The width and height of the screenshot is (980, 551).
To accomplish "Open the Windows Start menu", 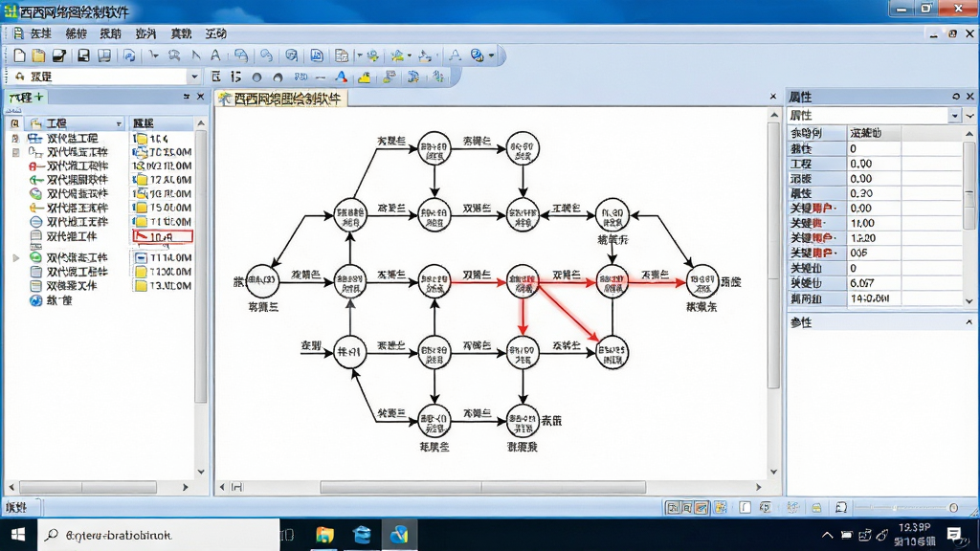I will click(x=18, y=535).
